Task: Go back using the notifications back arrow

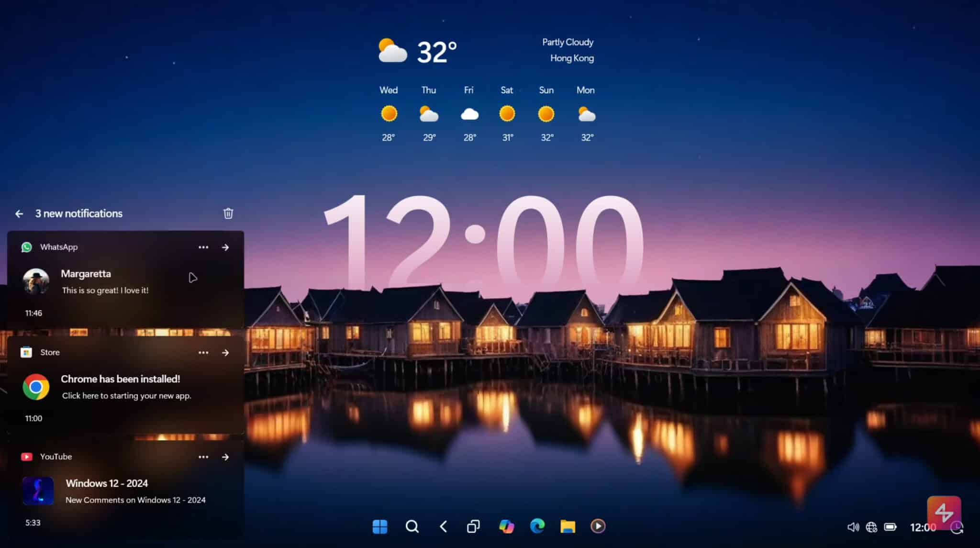Action: [x=19, y=213]
